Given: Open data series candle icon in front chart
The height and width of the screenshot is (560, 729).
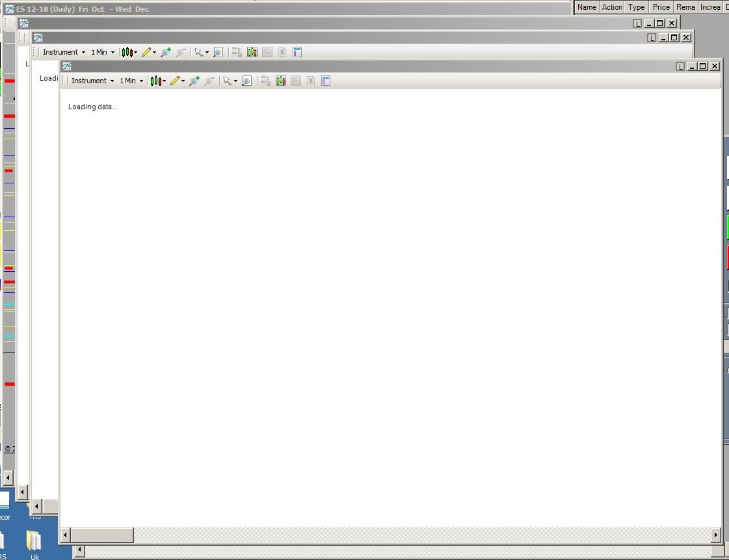Looking at the screenshot, I should [280, 81].
